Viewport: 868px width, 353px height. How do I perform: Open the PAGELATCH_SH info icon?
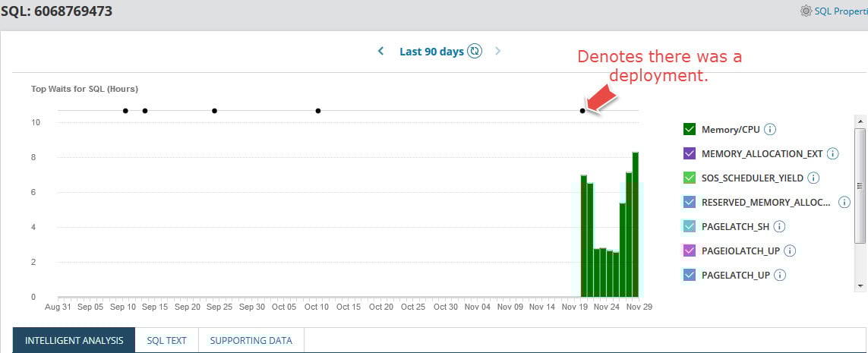tap(779, 226)
